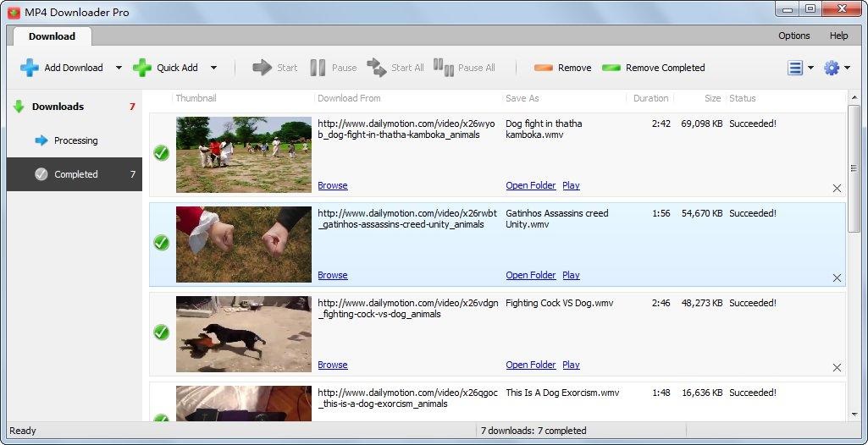Viewport: 868px width, 445px height.
Task: Click Browse link for Dog fight video
Action: pyautogui.click(x=333, y=185)
